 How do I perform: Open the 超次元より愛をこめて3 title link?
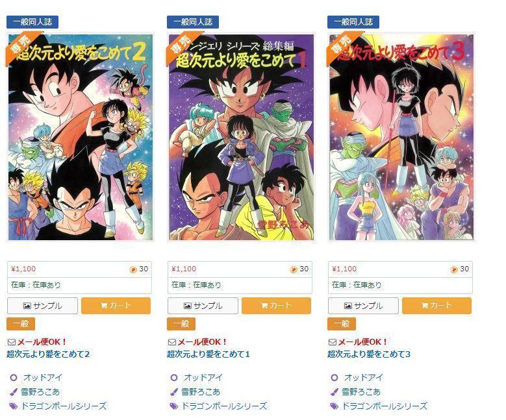[369, 354]
